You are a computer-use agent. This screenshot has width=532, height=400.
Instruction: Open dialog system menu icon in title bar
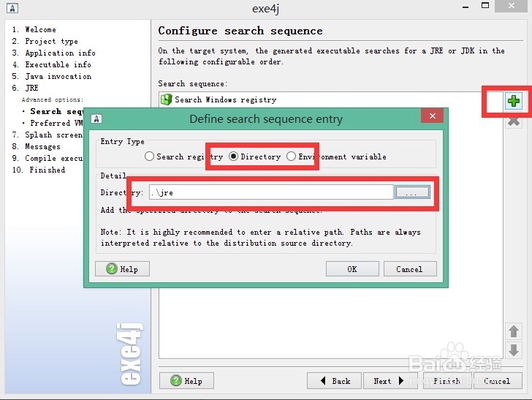click(96, 119)
